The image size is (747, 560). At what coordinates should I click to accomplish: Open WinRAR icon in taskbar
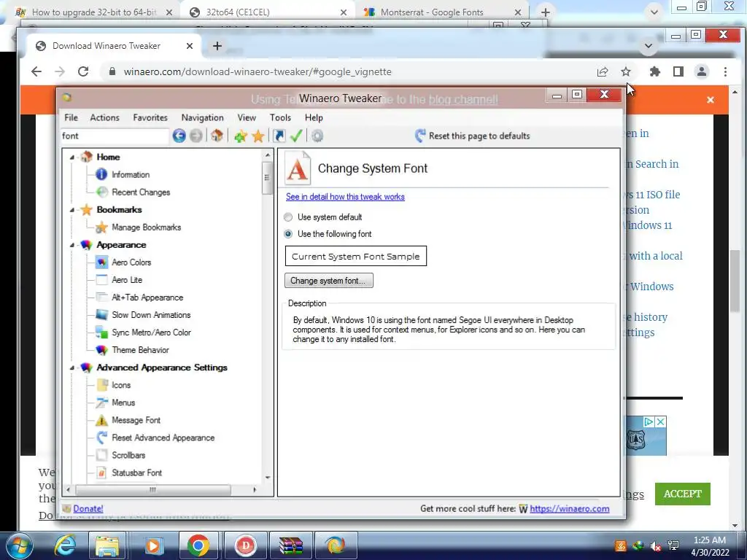(x=291, y=545)
